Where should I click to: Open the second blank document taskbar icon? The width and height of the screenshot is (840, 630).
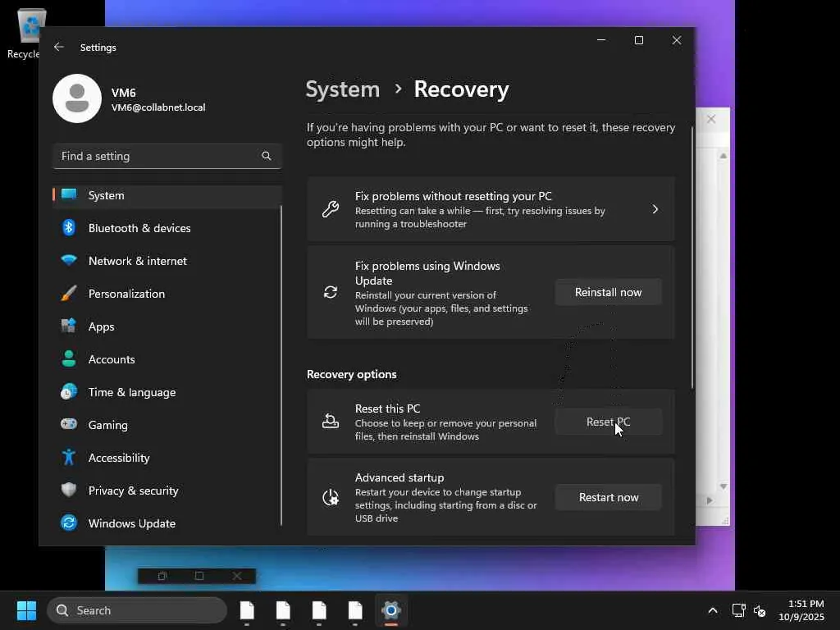click(283, 610)
